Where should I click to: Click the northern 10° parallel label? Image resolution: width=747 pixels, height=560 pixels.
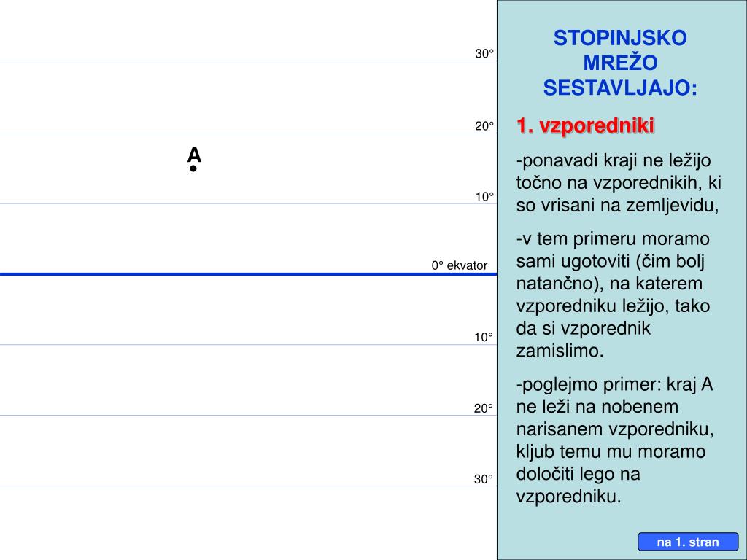pos(484,197)
